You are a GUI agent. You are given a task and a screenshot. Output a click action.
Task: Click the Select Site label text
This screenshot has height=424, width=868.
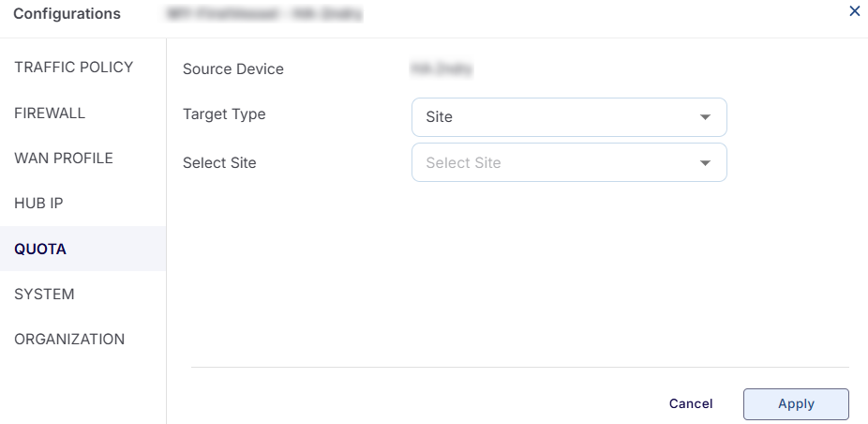pos(219,163)
